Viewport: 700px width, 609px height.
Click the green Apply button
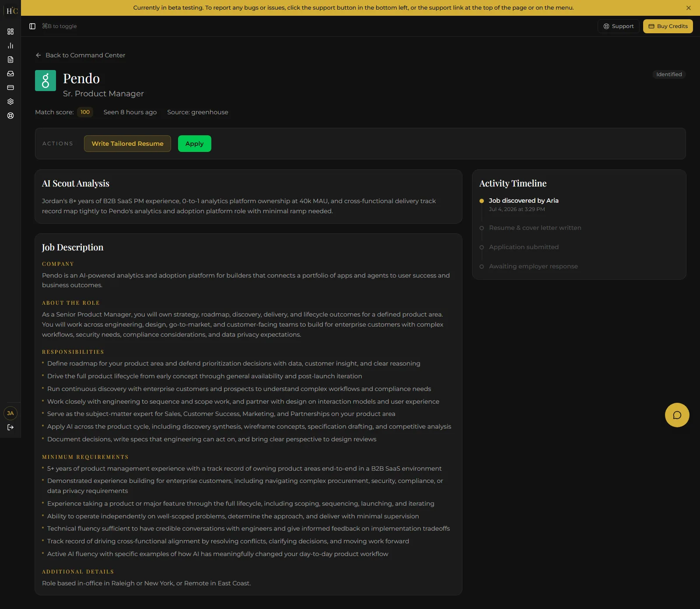click(x=195, y=144)
